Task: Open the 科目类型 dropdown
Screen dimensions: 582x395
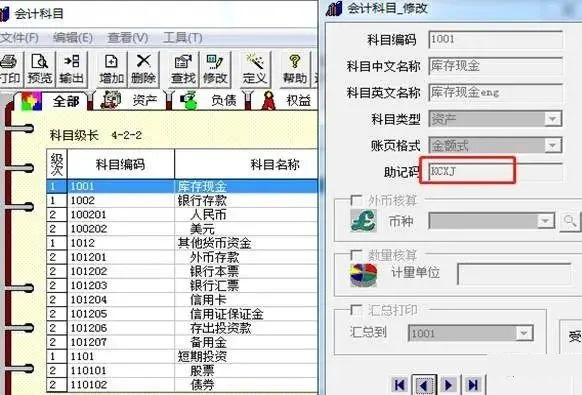Action: click(552, 119)
